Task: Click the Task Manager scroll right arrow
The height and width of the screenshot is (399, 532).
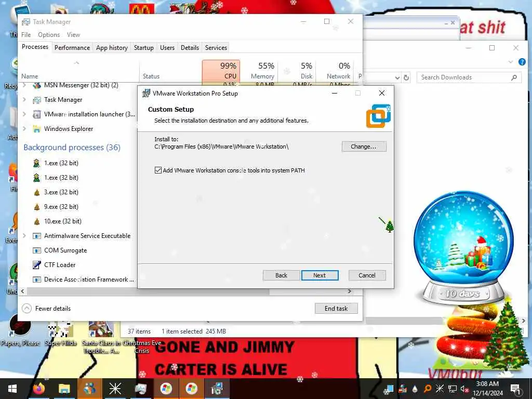Action: pos(350,291)
